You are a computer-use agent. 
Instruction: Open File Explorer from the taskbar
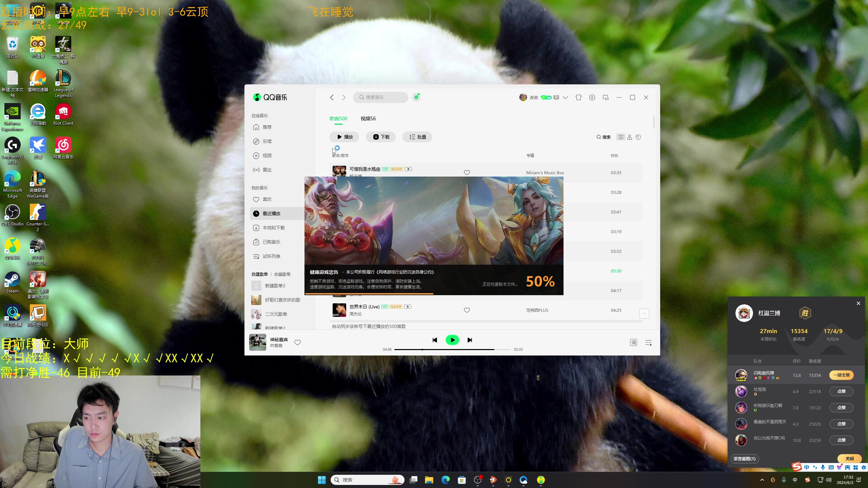[x=429, y=480]
